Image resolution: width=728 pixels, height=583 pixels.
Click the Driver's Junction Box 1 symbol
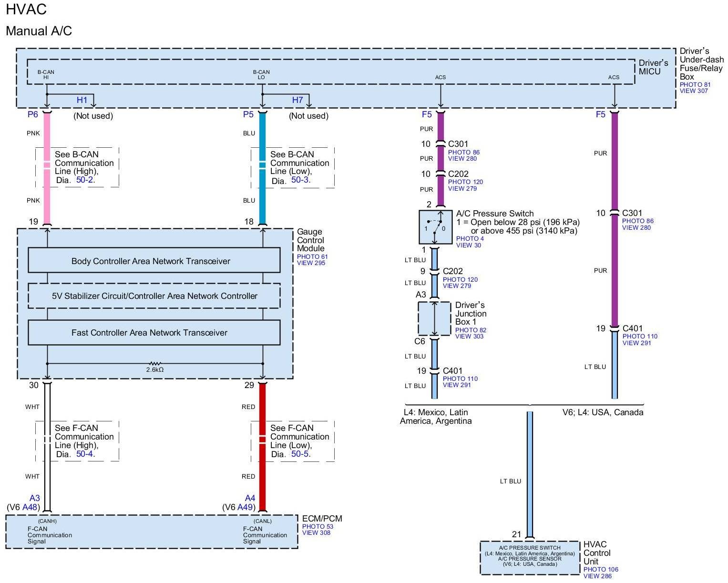click(434, 318)
